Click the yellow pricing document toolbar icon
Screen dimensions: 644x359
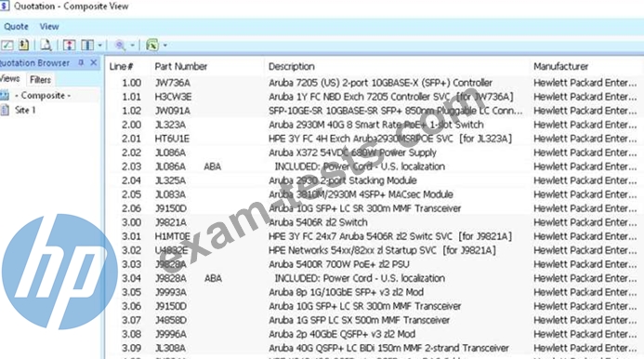pos(24,45)
